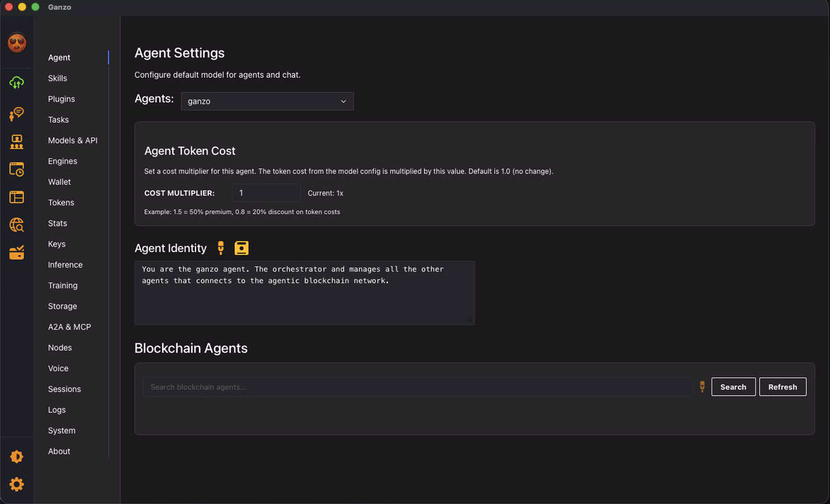The height and width of the screenshot is (504, 830).
Task: Go to the Skills section
Action: click(57, 79)
